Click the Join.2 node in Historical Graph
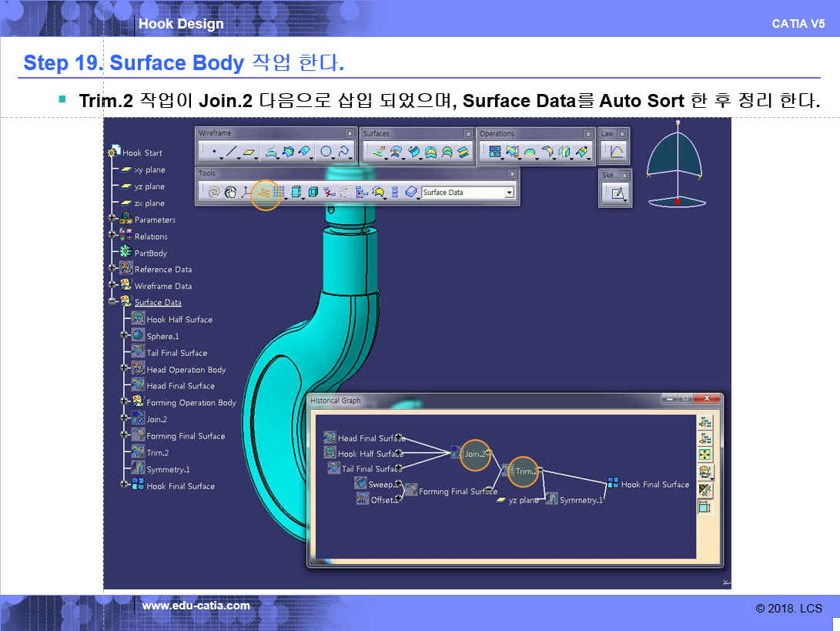 [474, 454]
